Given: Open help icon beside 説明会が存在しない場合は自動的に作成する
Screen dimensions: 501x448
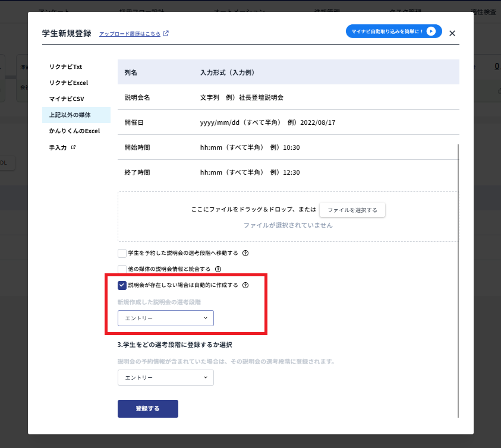Looking at the screenshot, I should pos(246,285).
